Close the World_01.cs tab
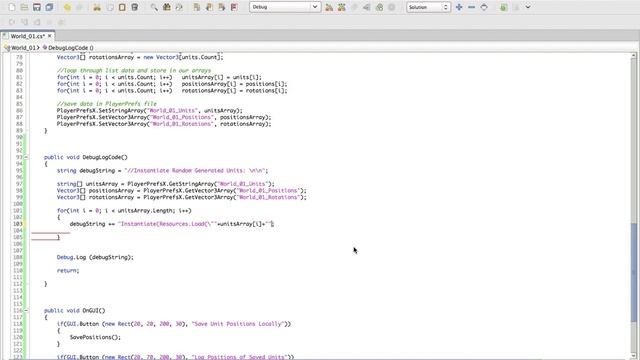The height and width of the screenshot is (360, 640). click(x=50, y=36)
